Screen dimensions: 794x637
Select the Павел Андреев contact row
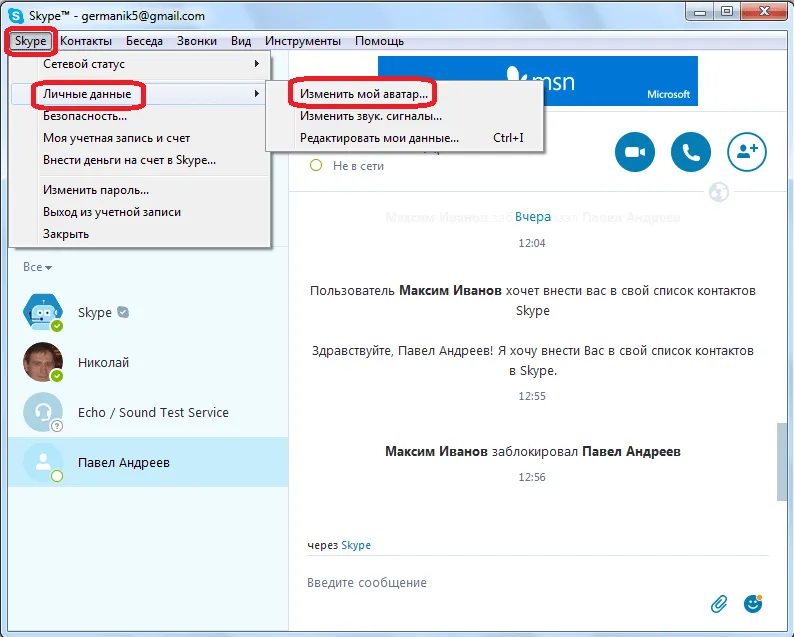tap(148, 462)
